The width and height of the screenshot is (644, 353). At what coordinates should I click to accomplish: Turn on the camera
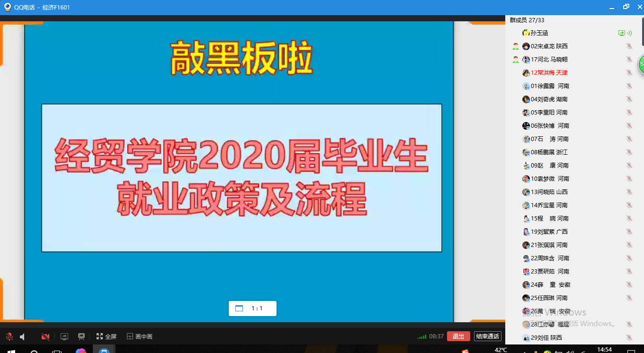(45, 336)
